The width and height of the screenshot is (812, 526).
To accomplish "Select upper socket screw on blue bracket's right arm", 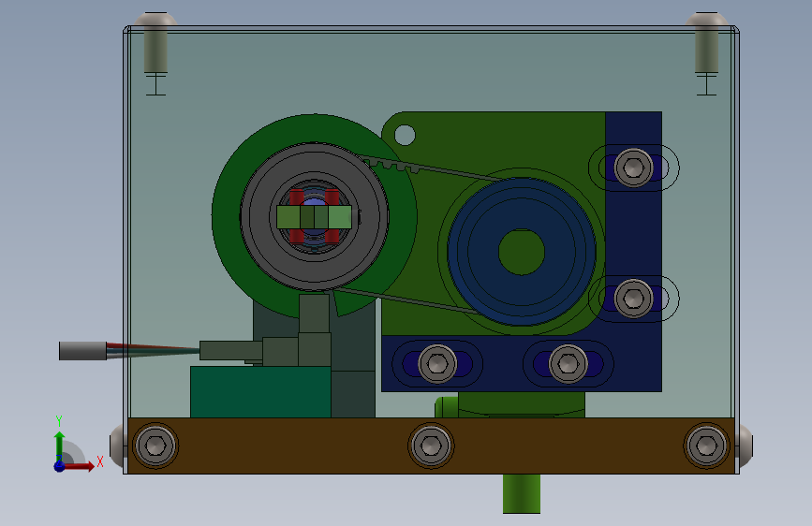I will tap(633, 168).
